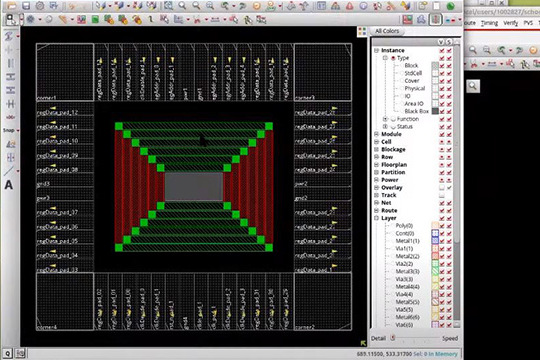Click the Poly(0) layer row label
The width and height of the screenshot is (540, 360).
coord(404,226)
